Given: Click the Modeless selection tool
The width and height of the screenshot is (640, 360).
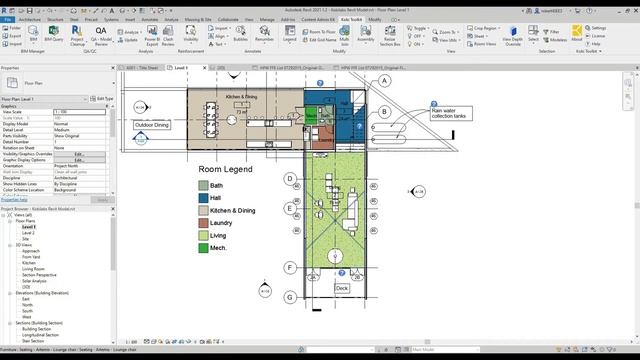Looking at the screenshot, I should pos(555,40).
